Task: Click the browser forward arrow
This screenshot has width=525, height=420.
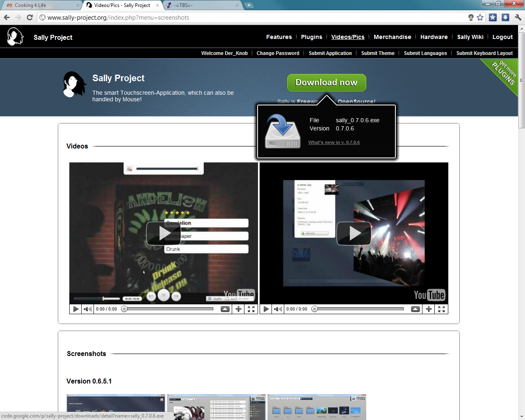Action: [x=18, y=17]
